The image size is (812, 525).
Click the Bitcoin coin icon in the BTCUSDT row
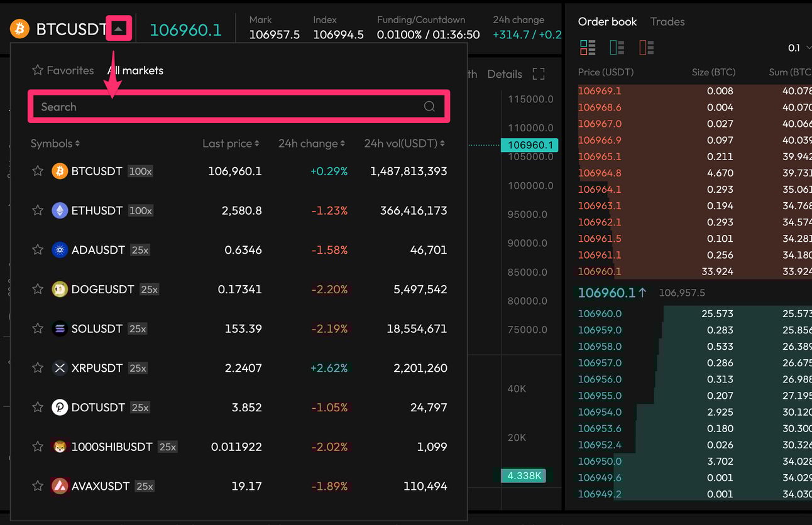(x=60, y=171)
